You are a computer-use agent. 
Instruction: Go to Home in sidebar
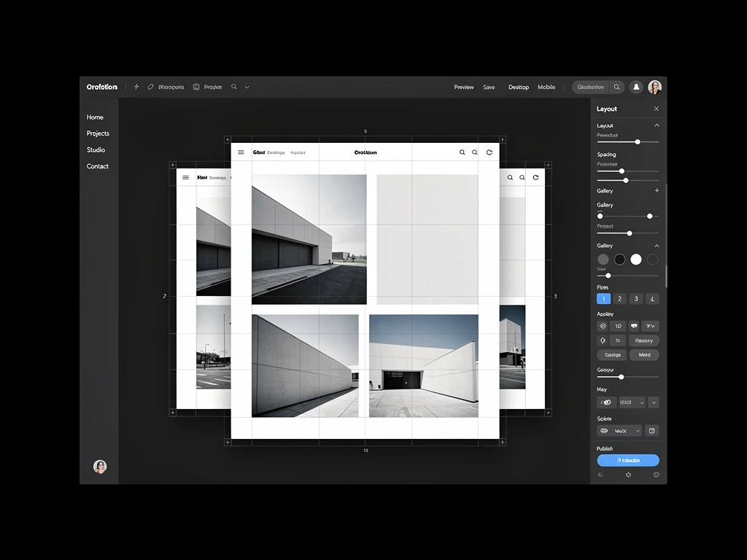[x=95, y=117]
